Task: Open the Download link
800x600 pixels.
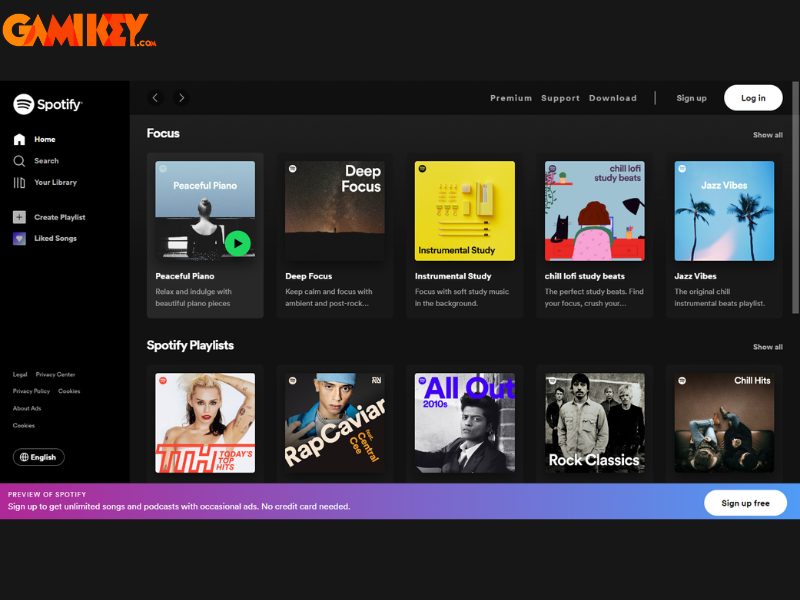Action: pos(613,98)
